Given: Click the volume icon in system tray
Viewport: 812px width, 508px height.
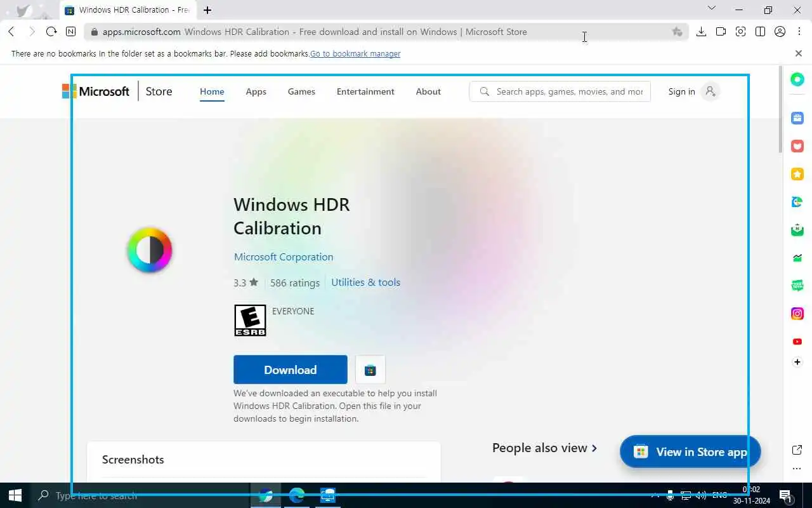Looking at the screenshot, I should coord(701,495).
